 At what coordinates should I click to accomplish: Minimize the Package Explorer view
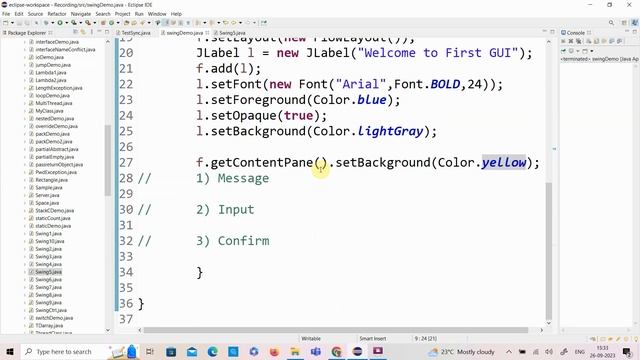click(99, 32)
